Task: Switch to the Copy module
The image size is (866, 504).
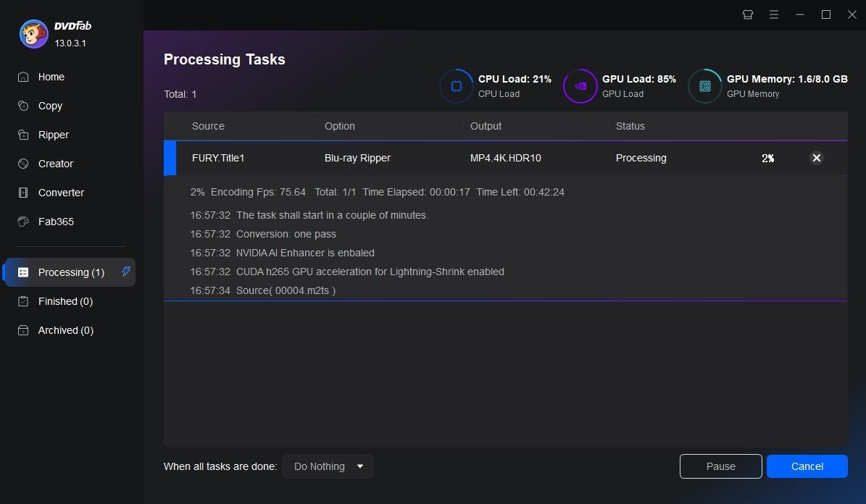Action: [50, 106]
